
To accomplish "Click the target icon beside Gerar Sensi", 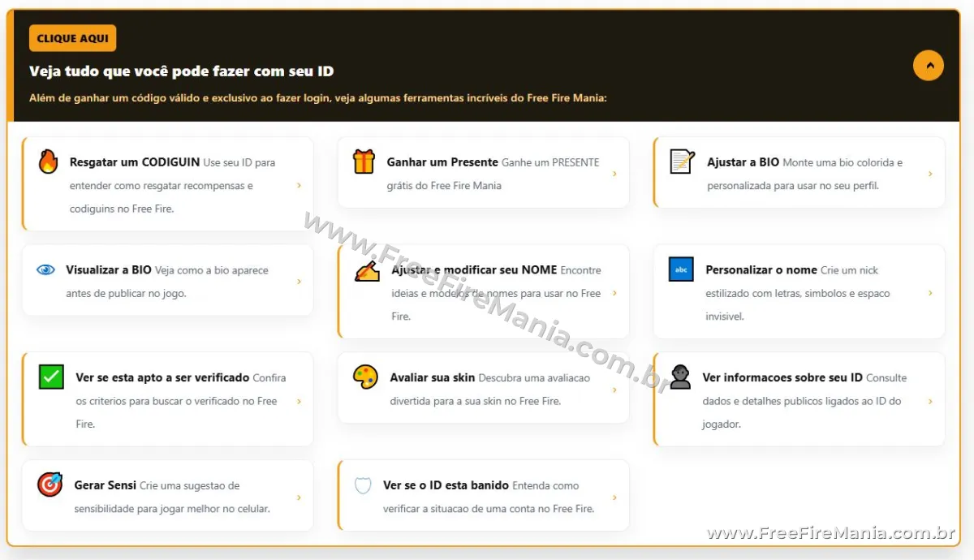I will tap(50, 485).
